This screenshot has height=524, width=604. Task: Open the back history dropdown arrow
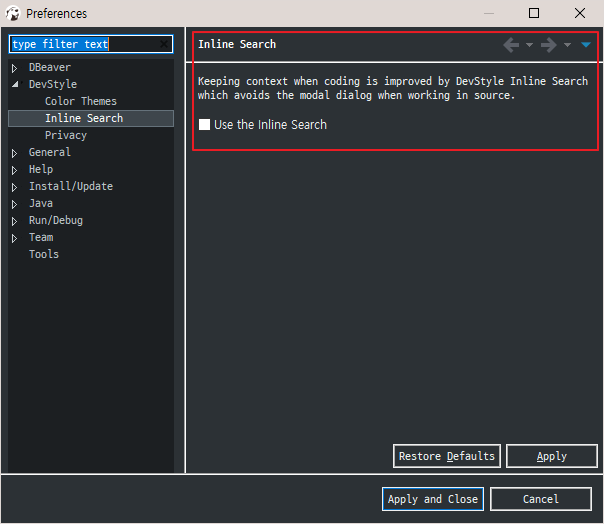530,45
